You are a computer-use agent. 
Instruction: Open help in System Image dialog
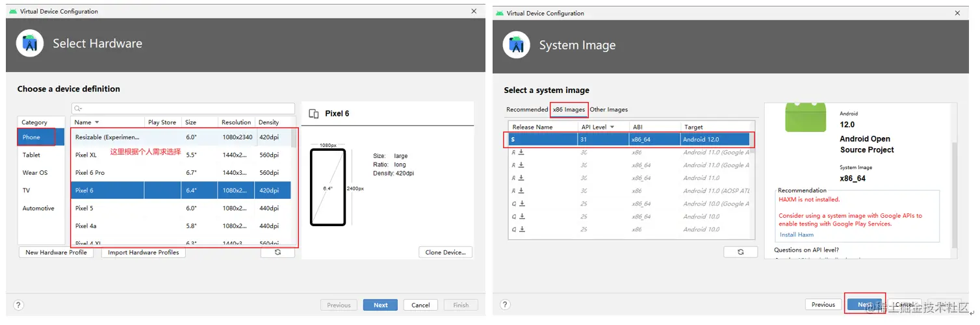505,304
